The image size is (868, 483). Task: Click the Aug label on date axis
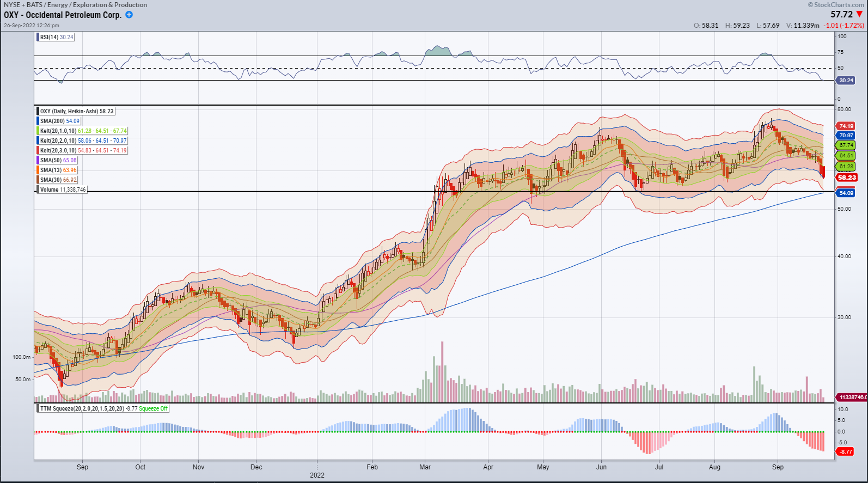[714, 467]
